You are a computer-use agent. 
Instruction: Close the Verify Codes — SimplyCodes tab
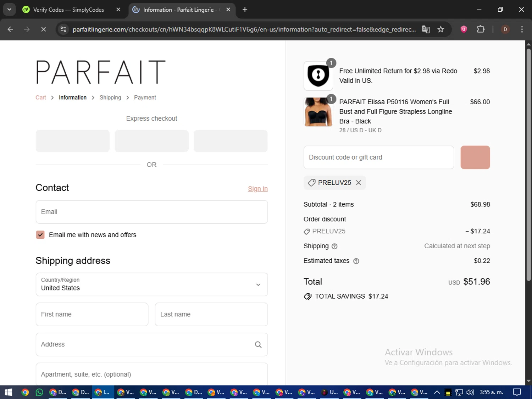point(118,10)
